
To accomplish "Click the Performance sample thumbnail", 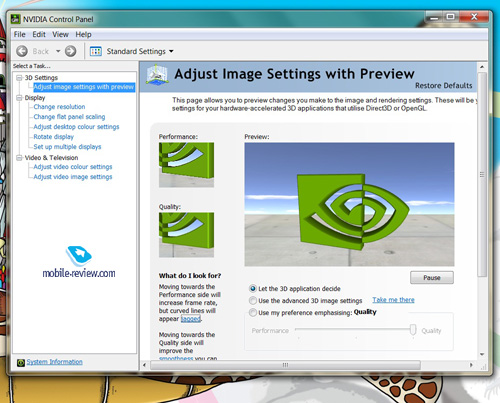I will point(186,165).
